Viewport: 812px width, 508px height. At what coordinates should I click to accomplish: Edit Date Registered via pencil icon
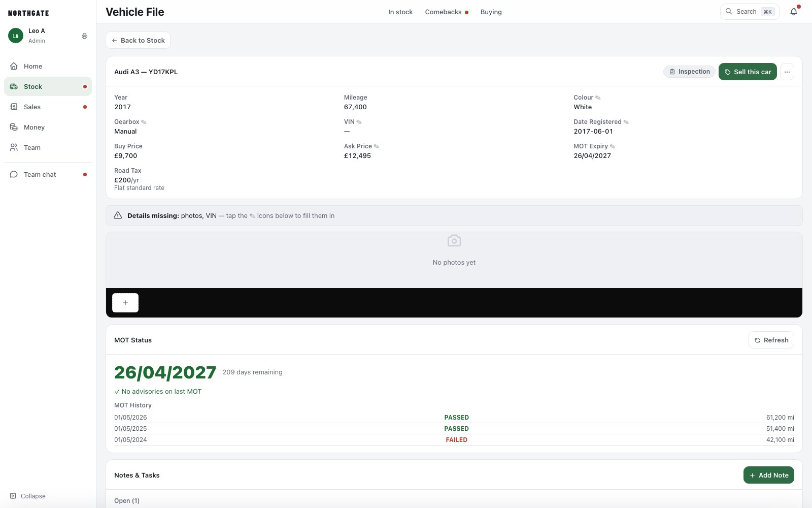(626, 122)
